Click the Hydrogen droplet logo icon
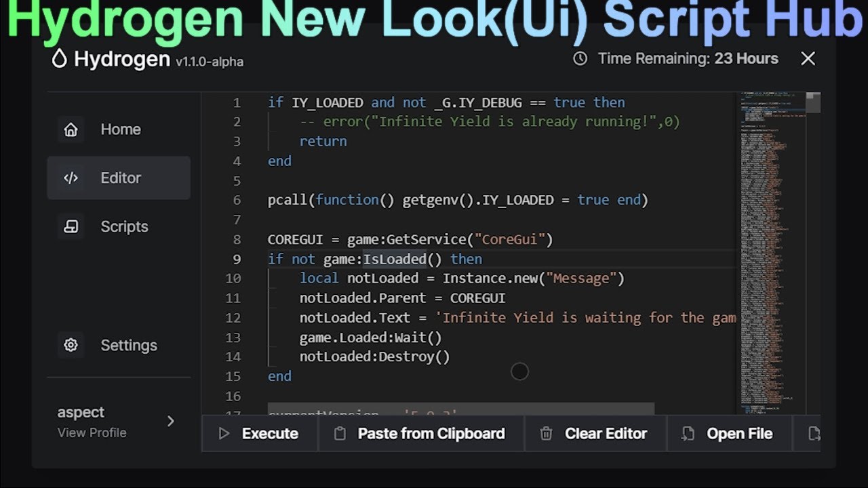Screen dimensions: 868x488 pos(60,59)
